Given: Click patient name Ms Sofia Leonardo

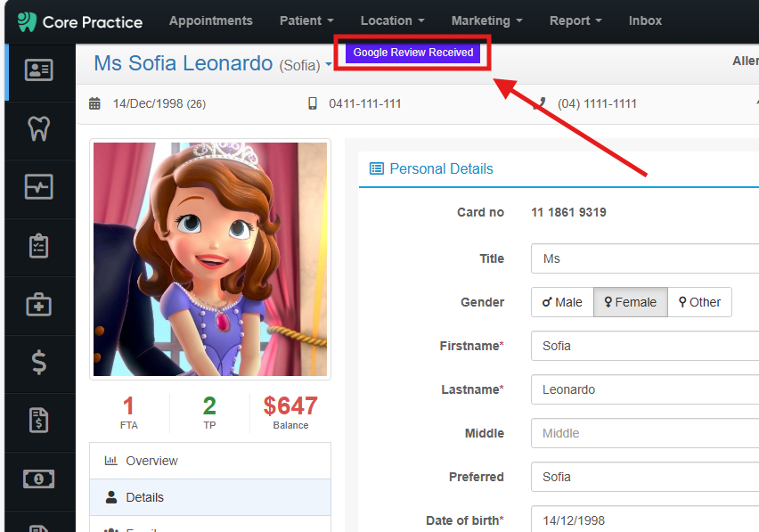Looking at the screenshot, I should pyautogui.click(x=183, y=63).
